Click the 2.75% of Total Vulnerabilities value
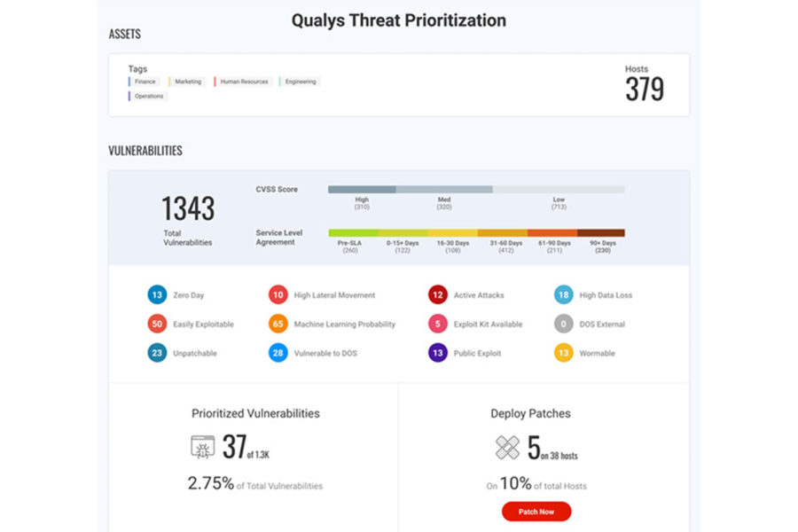 tap(211, 483)
